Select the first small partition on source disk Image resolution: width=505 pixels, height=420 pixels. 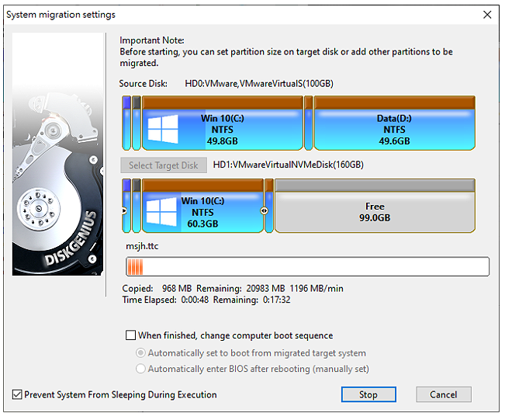tap(126, 123)
